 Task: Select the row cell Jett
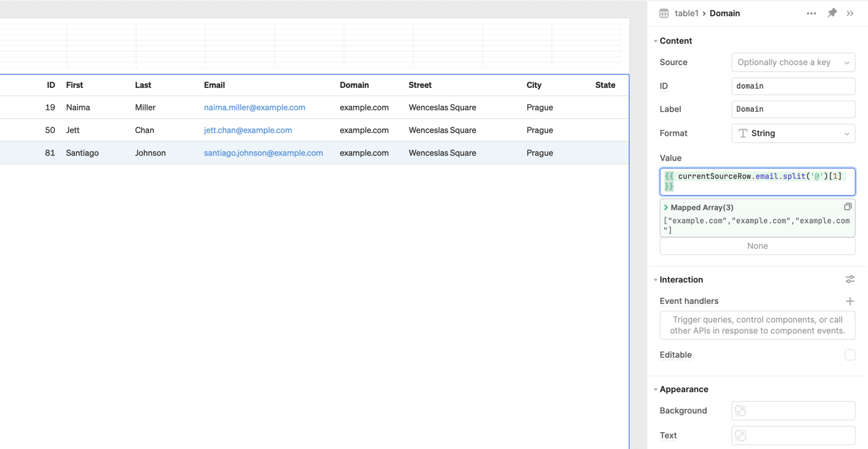tap(73, 130)
